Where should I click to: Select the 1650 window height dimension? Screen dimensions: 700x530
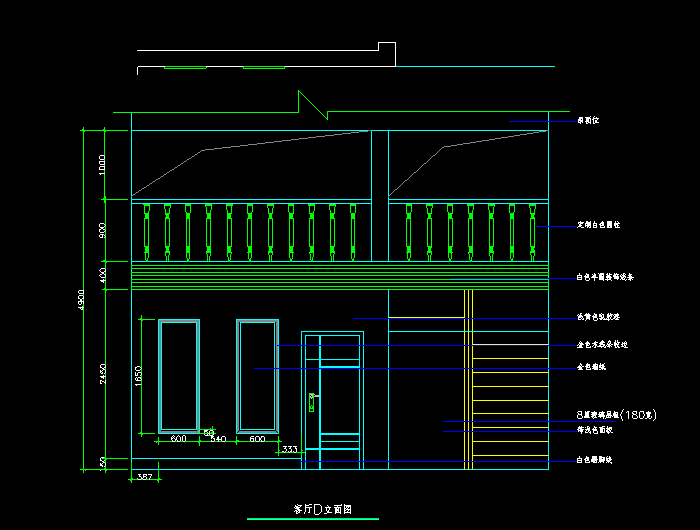(139, 377)
